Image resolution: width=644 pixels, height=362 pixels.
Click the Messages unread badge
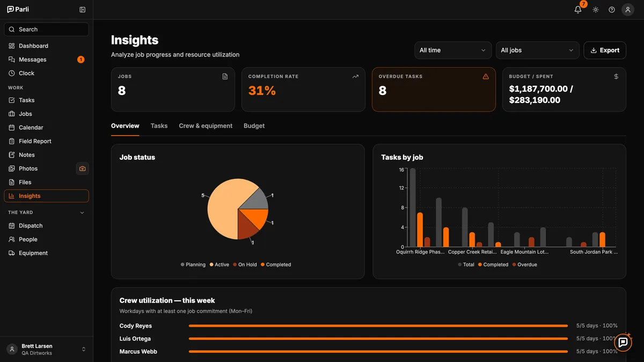click(80, 60)
